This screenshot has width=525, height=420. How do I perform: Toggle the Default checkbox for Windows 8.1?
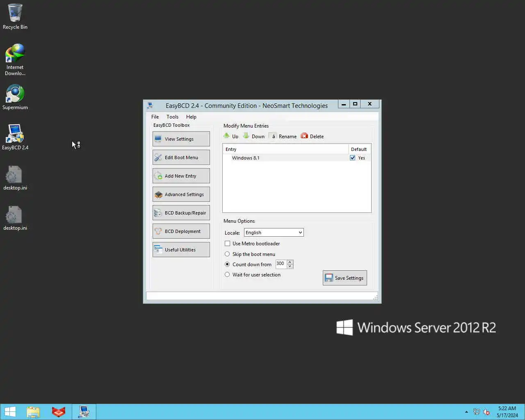(x=352, y=158)
